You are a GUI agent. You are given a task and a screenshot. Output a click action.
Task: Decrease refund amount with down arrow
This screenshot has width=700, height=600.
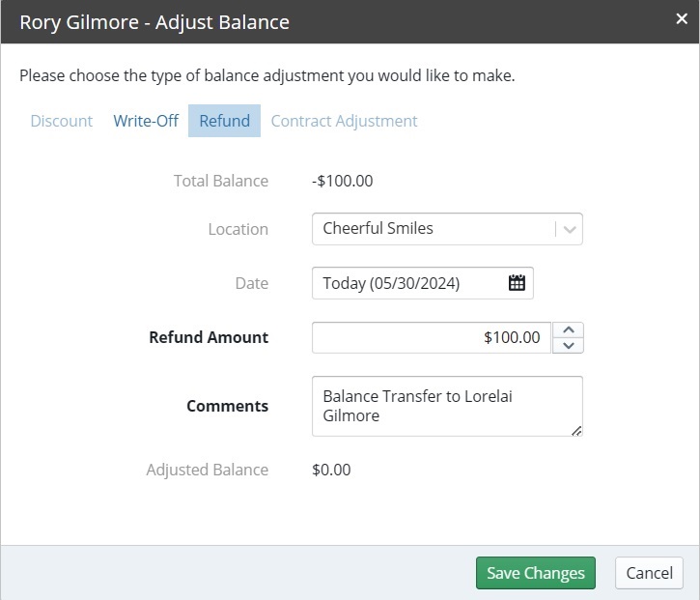click(x=568, y=345)
